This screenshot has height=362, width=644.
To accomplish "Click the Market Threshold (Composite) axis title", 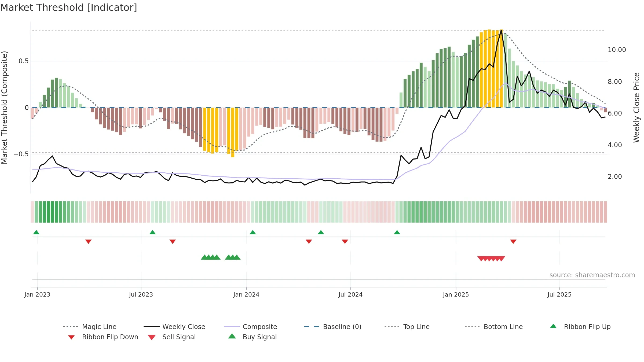I will (4, 108).
